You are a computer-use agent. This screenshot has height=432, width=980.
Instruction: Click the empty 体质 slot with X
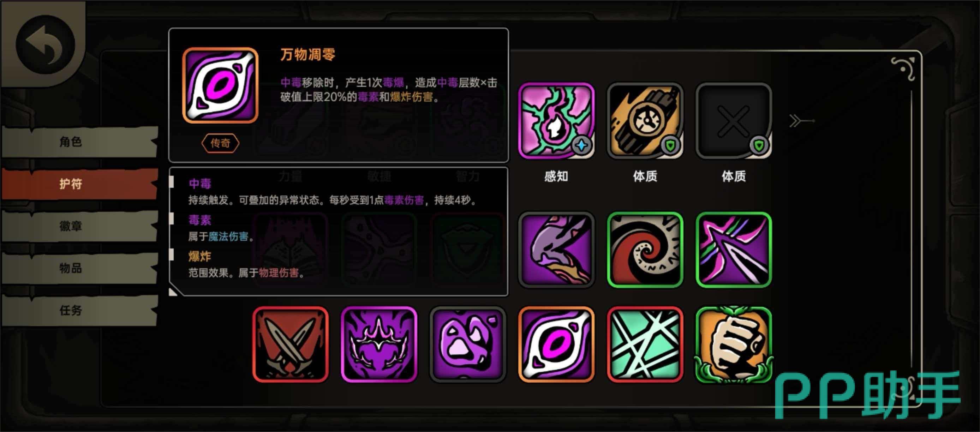pos(734,121)
